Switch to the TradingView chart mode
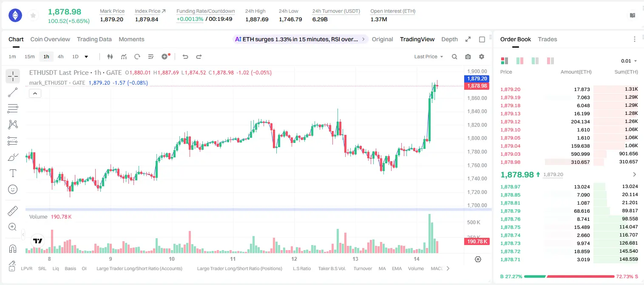 [x=417, y=39]
